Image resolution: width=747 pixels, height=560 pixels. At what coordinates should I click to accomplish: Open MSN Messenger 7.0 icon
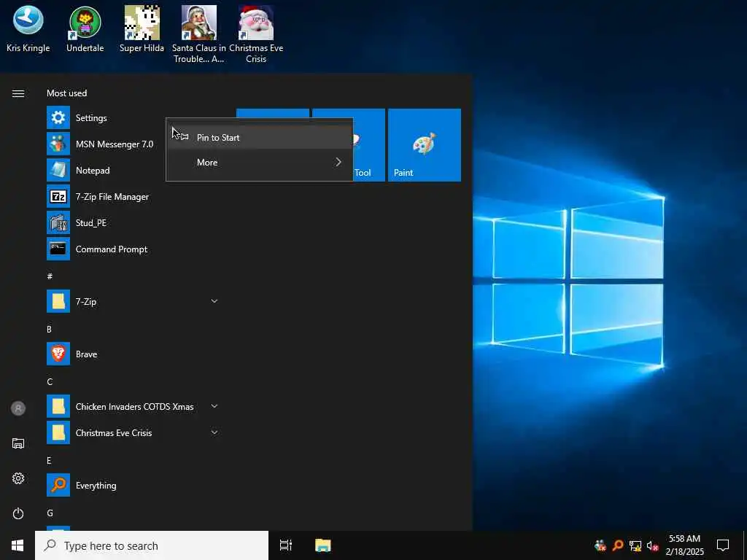click(58, 144)
